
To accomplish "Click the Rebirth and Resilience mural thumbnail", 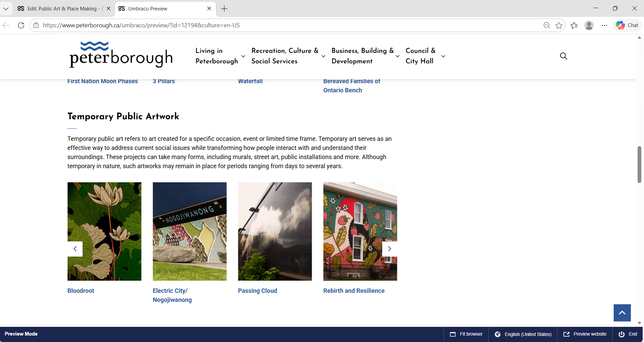I will 360,231.
